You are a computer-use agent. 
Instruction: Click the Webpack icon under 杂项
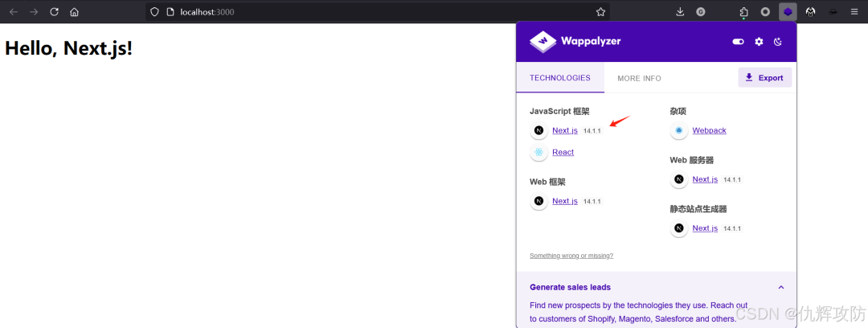click(x=678, y=131)
